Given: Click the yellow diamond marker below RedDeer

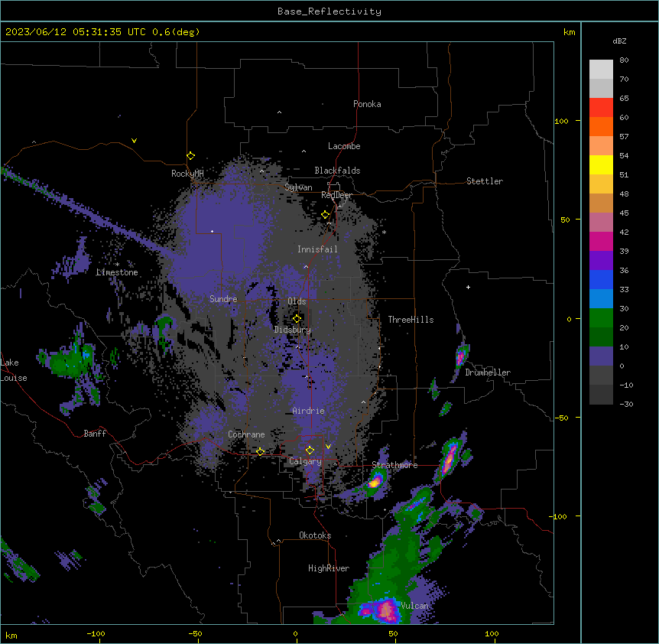Looking at the screenshot, I should point(325,215).
